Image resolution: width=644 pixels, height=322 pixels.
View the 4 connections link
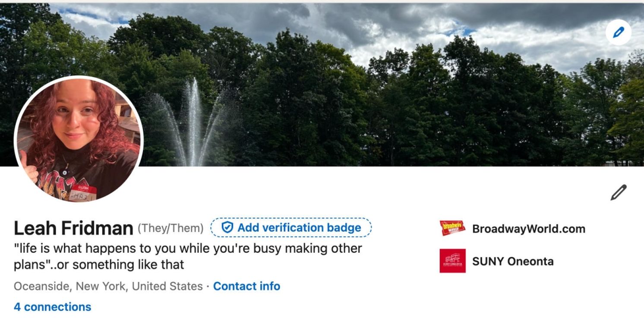pos(53,307)
